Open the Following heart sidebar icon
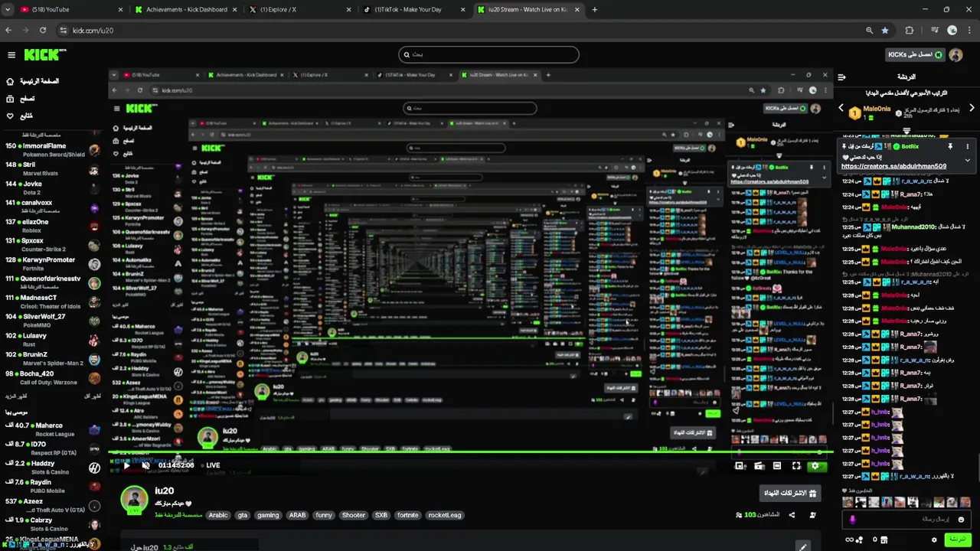Image resolution: width=980 pixels, height=551 pixels. [10, 116]
